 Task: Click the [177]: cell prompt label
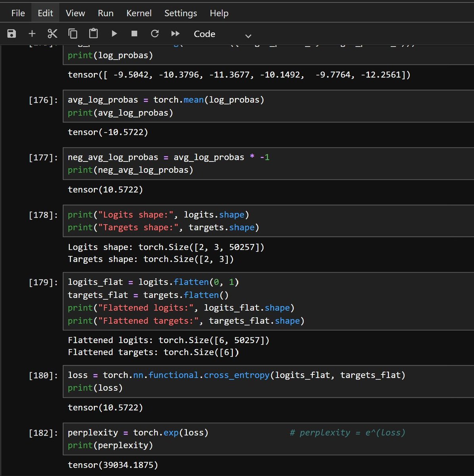pos(43,157)
